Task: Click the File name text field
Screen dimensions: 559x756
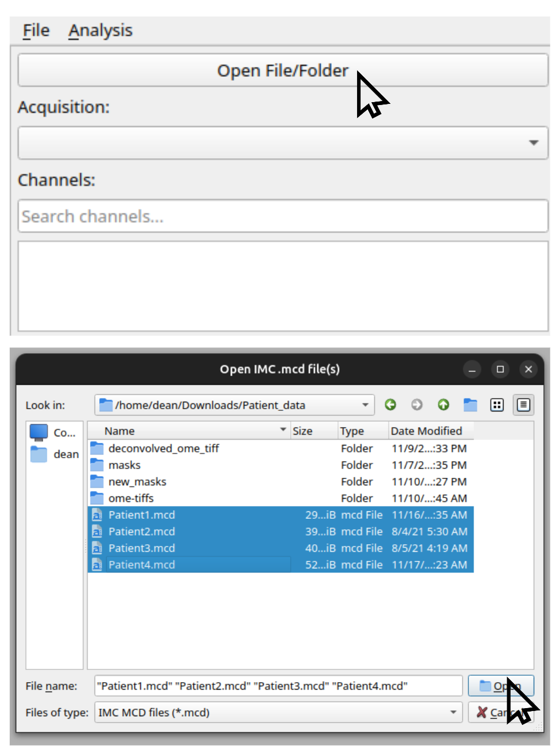Action: coord(278,686)
